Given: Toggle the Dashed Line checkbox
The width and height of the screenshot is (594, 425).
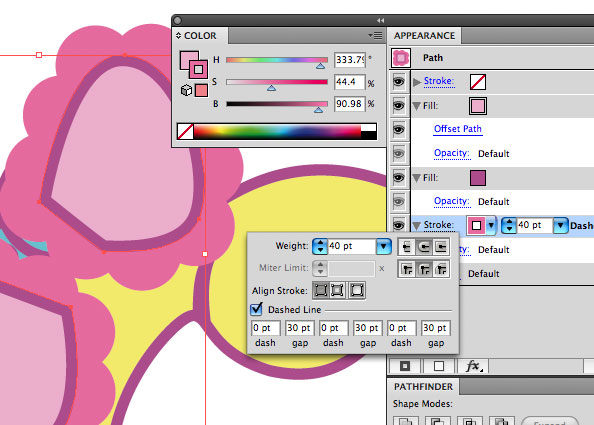Looking at the screenshot, I should click(256, 309).
